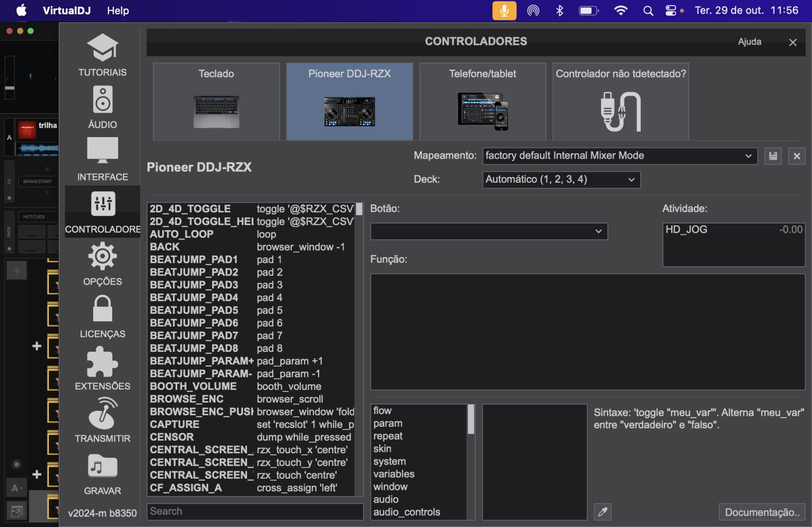812x527 pixels.
Task: Open the Apple menu
Action: [21, 10]
